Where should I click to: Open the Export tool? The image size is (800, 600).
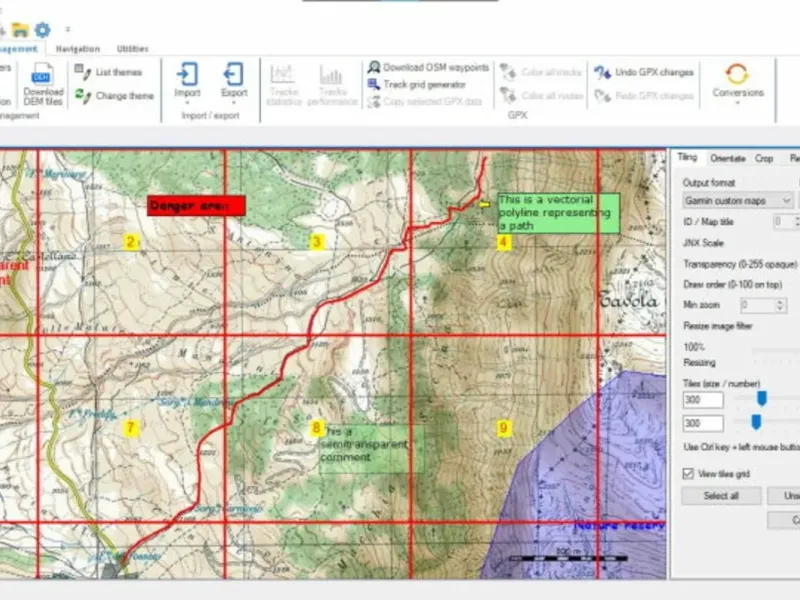[234, 74]
